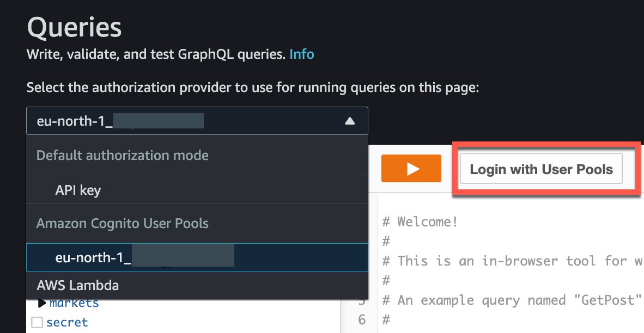Click line number 6 in the editor gutter
644x333 pixels.
362,319
